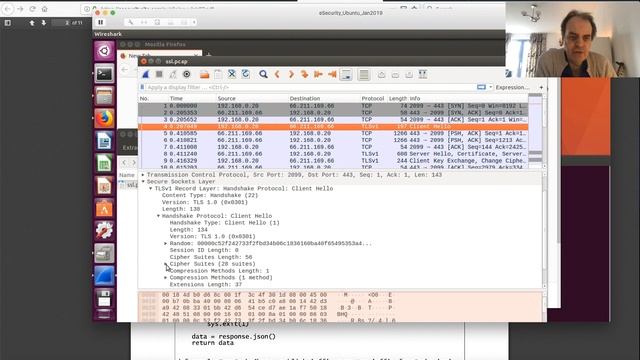The image size is (640, 360).
Task: Restart the current capture
Action: tap(173, 74)
